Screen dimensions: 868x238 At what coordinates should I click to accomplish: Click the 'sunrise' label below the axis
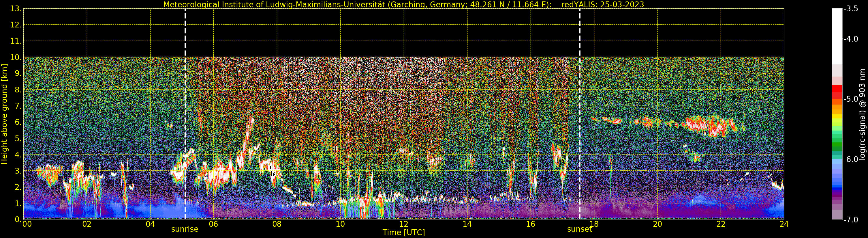pyautogui.click(x=185, y=229)
